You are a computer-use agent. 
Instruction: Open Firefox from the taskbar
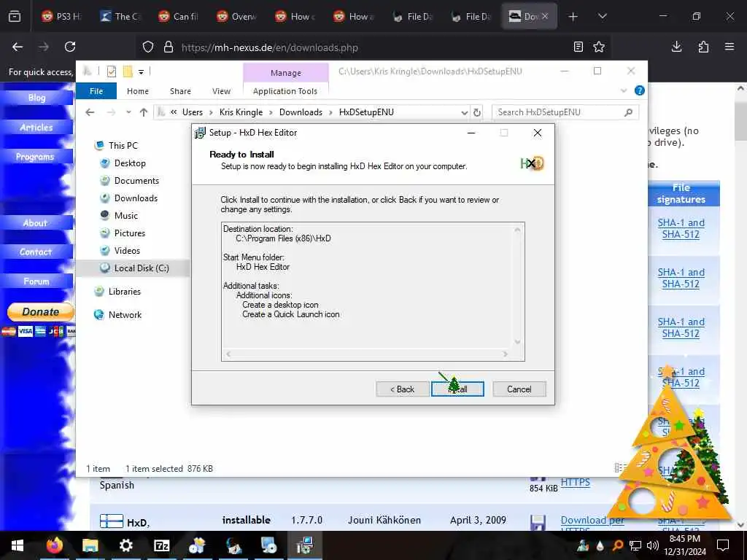tap(54, 545)
